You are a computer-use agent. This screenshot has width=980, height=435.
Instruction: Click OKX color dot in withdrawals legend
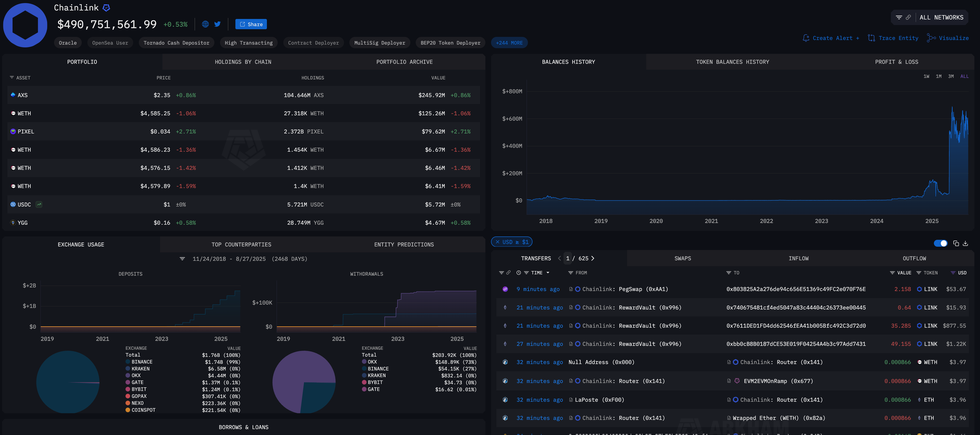[x=364, y=361]
